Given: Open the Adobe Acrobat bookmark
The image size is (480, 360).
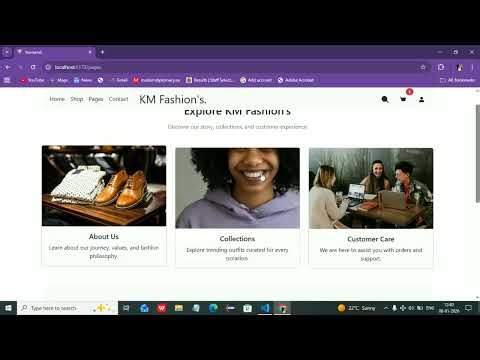Looking at the screenshot, I should [x=296, y=80].
